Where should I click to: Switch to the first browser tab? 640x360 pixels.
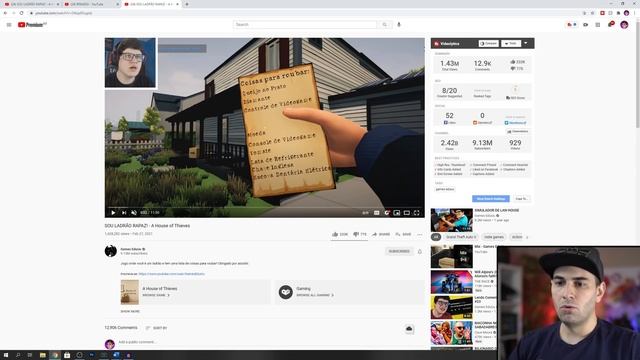click(x=31, y=4)
